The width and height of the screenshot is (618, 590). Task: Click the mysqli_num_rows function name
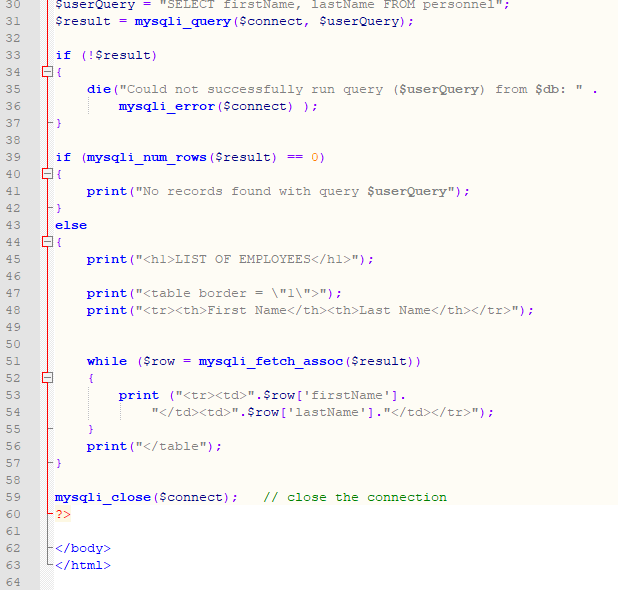coord(147,157)
